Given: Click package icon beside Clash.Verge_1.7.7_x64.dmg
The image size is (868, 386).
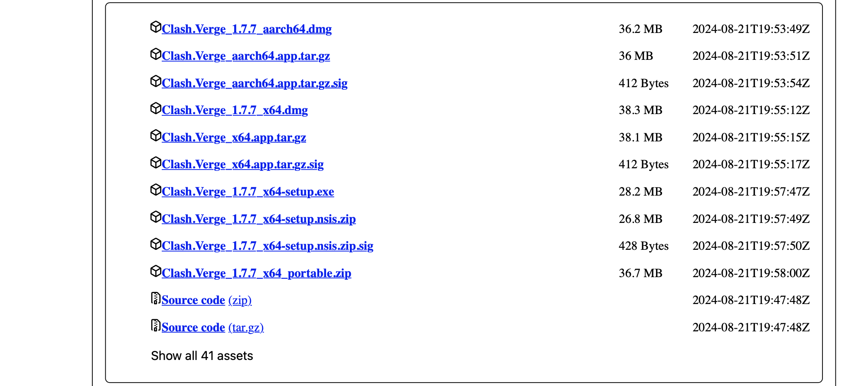Looking at the screenshot, I should [156, 108].
